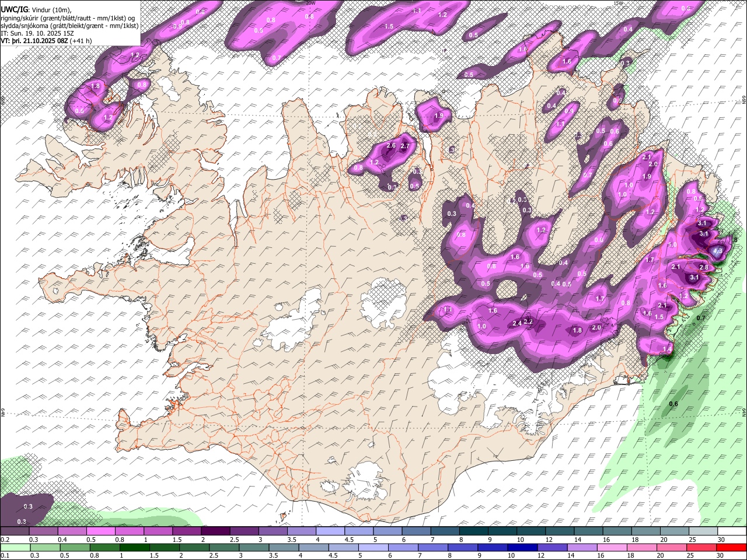Click the dark green swatch between 1 and 1.5 in lower legend
Viewport: 747px width, 560px height.
click(135, 547)
